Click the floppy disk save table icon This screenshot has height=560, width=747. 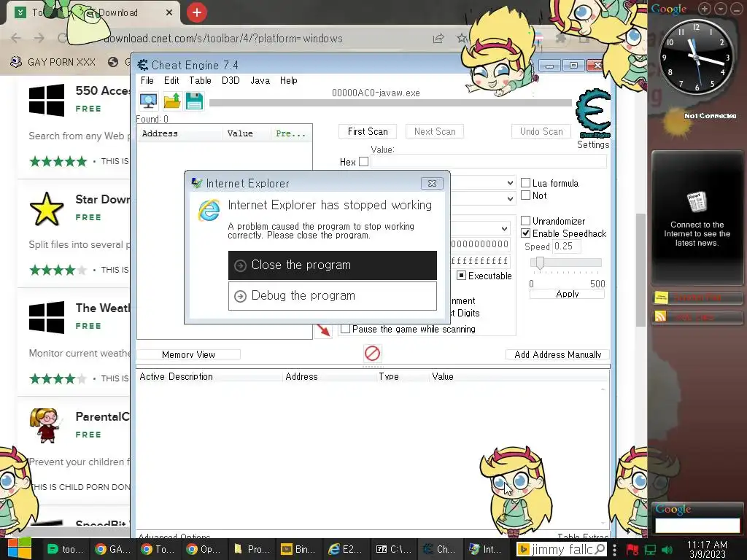pyautogui.click(x=194, y=101)
